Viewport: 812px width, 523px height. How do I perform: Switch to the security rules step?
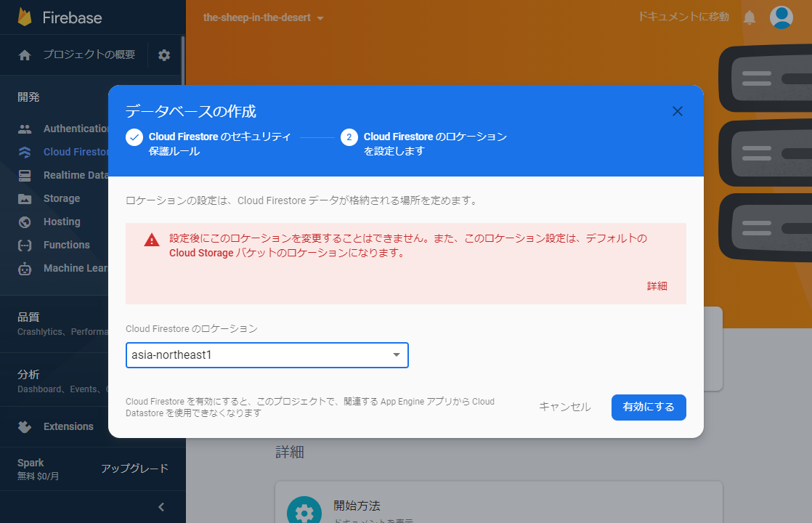click(x=134, y=136)
